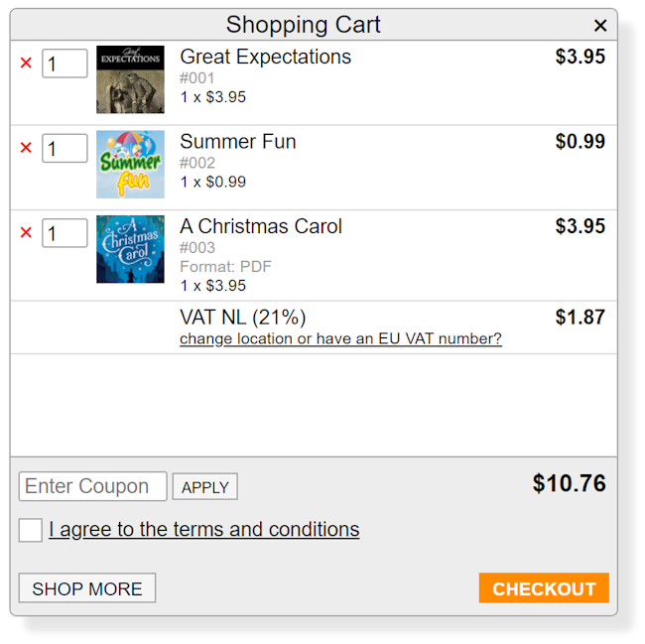The image size is (645, 644).
Task: Click the Summer Fun cover image
Action: 130,164
